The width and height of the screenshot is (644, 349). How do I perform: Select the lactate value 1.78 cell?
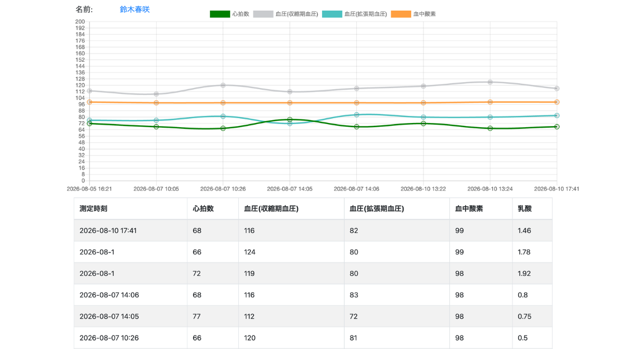pyautogui.click(x=532, y=252)
